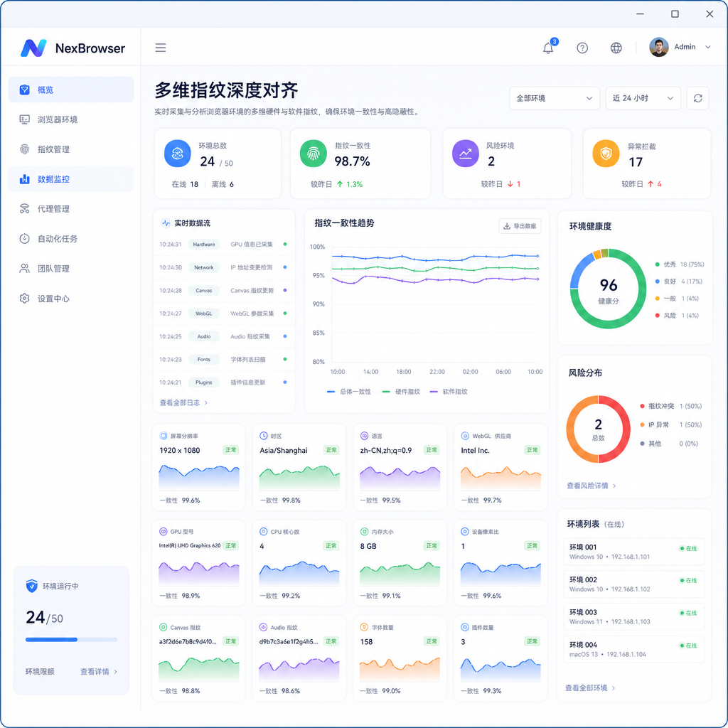Viewport: 728px width, 728px height.
Task: Open the 查看风险详情 link
Action: tap(591, 486)
